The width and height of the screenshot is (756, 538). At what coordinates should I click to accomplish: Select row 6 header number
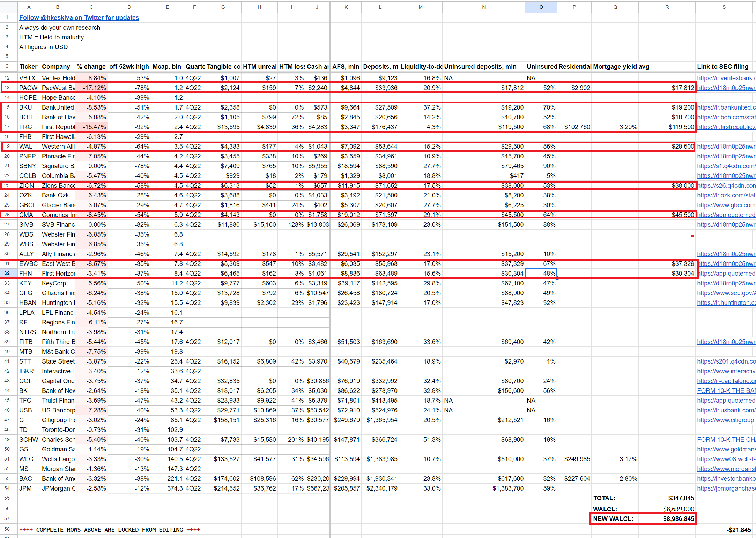pyautogui.click(x=7, y=66)
